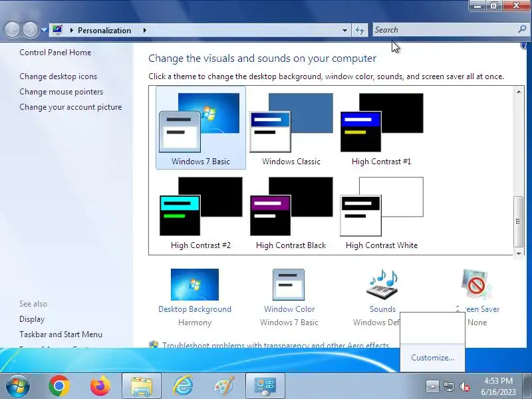Expand arrow before Personalization breadcrumb

click(x=72, y=30)
